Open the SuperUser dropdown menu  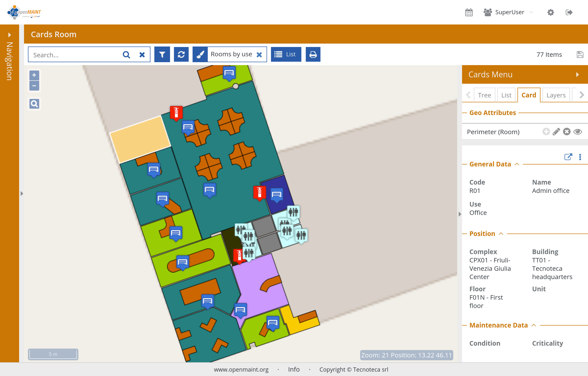(510, 12)
